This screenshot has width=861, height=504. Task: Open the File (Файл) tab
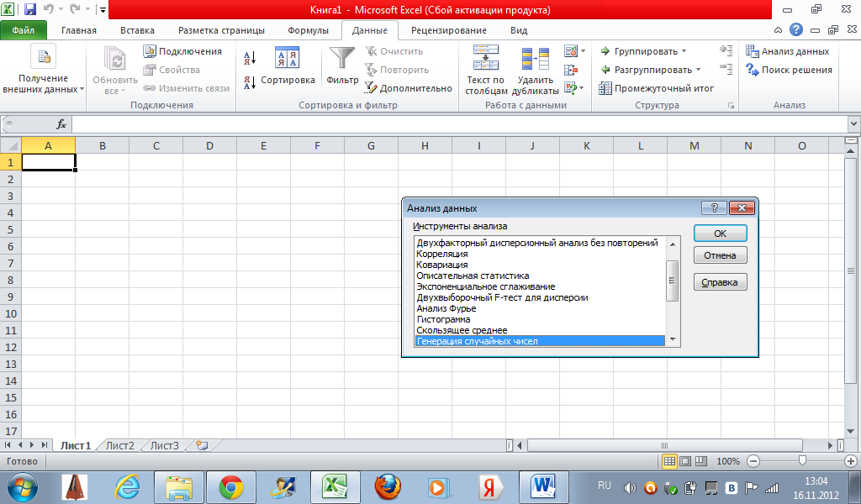tap(23, 30)
